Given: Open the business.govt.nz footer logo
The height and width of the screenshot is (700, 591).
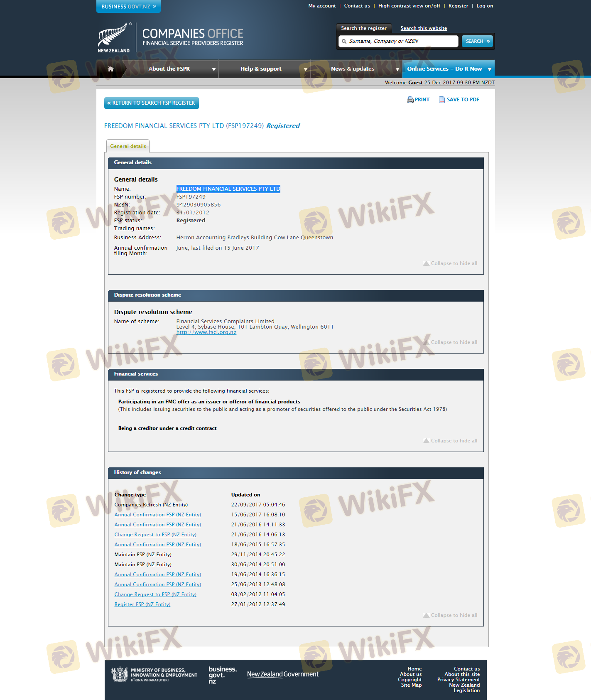Looking at the screenshot, I should [223, 675].
